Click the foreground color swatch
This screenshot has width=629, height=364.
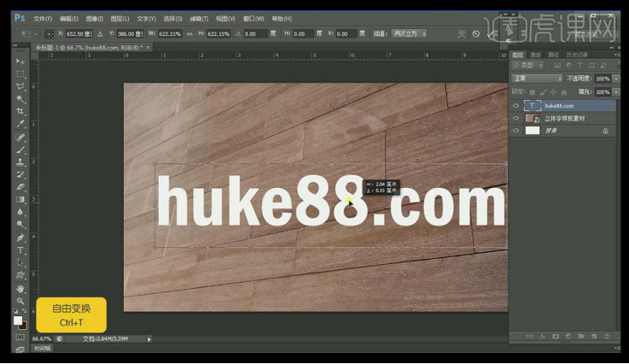coord(18,320)
